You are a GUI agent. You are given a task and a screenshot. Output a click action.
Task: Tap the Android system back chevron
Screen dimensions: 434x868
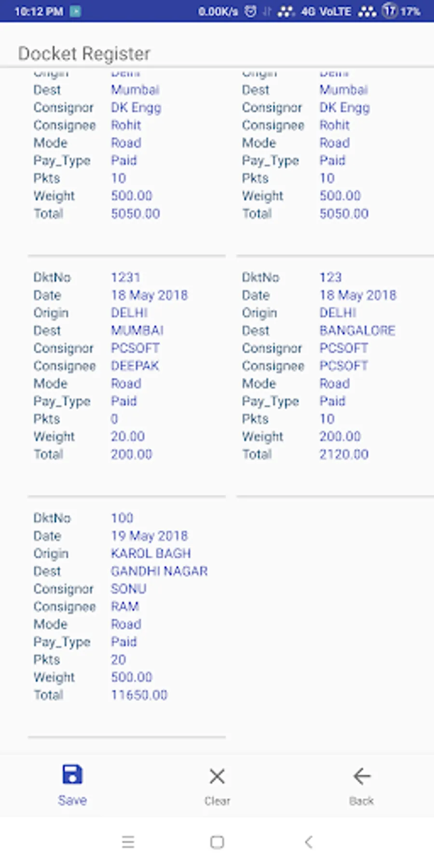[x=309, y=842]
